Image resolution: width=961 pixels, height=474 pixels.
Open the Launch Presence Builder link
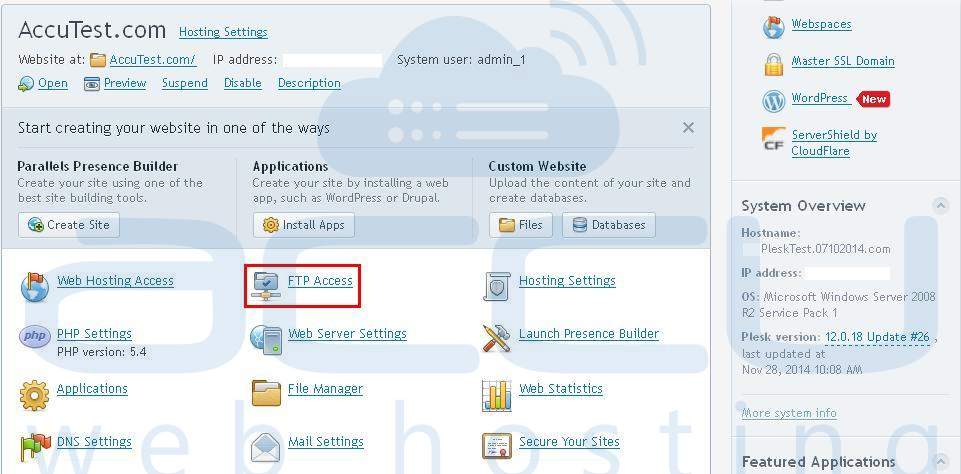(589, 334)
